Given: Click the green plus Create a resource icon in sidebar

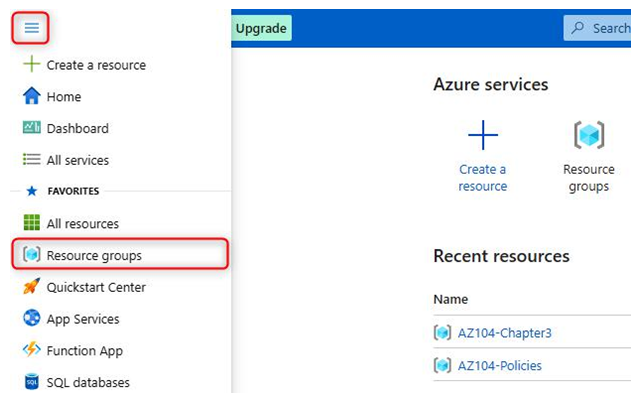Looking at the screenshot, I should click(x=31, y=64).
